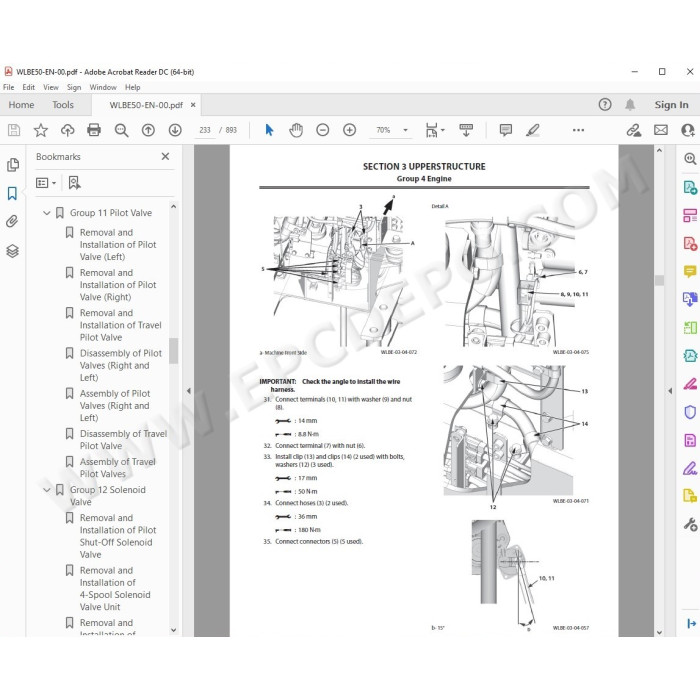Open attachments paperclip panel
Screen dimensions: 700x700
coord(12,221)
